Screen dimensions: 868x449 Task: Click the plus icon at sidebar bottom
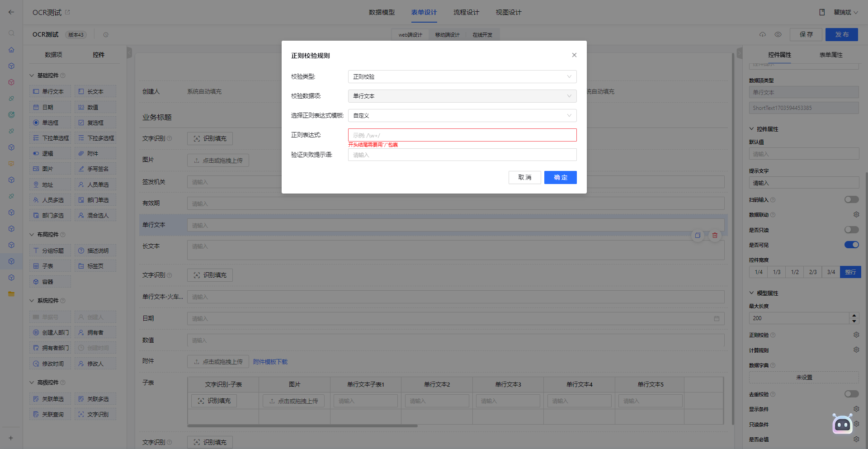pyautogui.click(x=11, y=438)
